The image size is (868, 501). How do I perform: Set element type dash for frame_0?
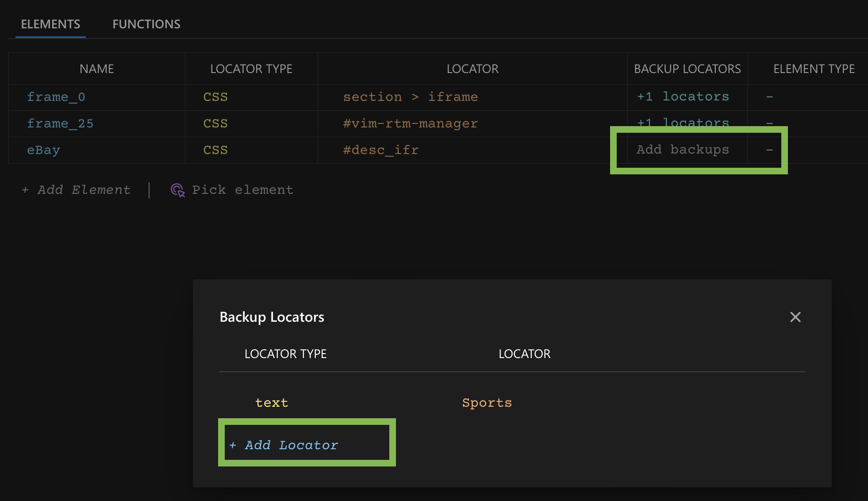click(769, 97)
